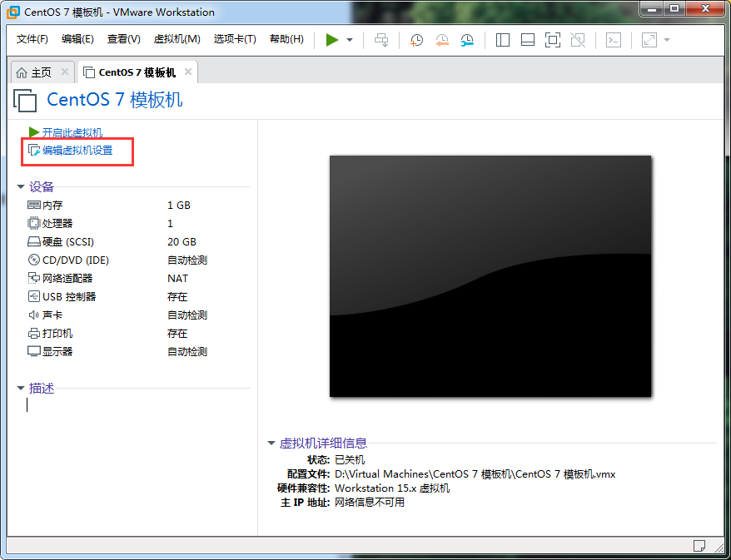Click the green Power On play icon in toolbar

click(x=332, y=40)
